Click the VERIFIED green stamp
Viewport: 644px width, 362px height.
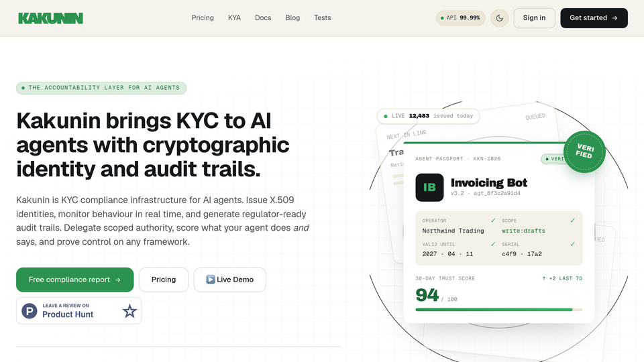point(584,152)
